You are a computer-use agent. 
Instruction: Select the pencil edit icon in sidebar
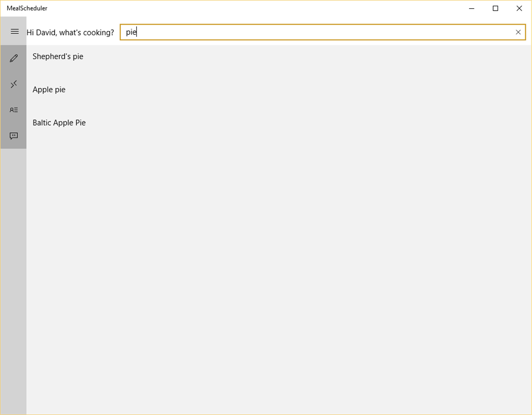click(14, 58)
